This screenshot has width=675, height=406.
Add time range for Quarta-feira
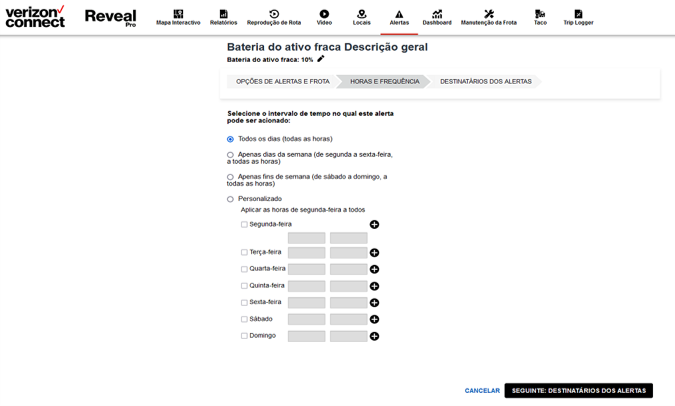point(375,269)
